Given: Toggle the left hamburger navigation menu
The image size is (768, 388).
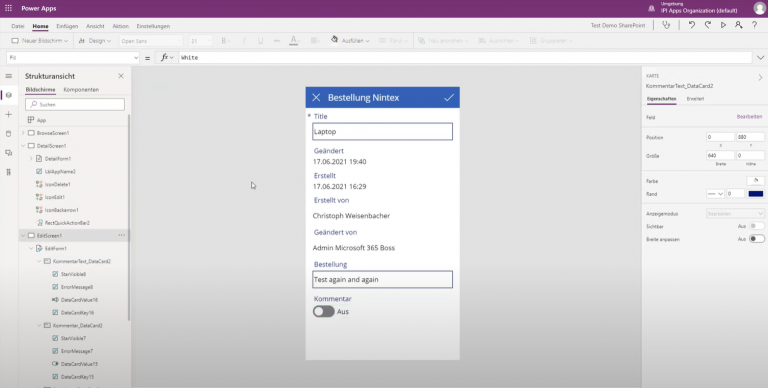Looking at the screenshot, I should click(8, 76).
